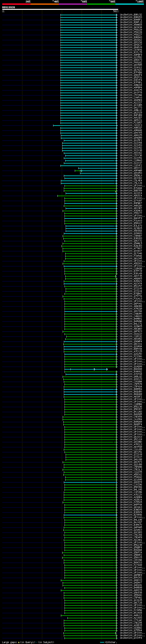The image size is (146, 644).
Task: Click the UniRef100_C5YSN4 label
Action: pos(131,95)
